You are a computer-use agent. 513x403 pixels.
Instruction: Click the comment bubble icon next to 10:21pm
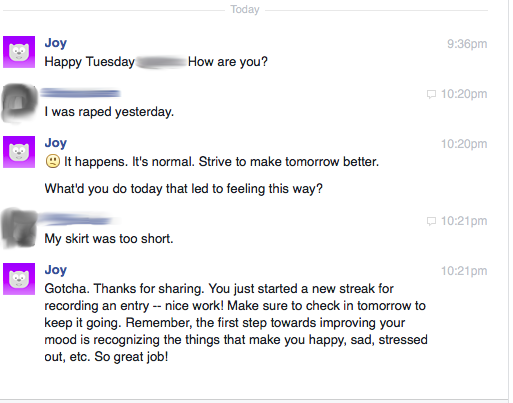click(431, 221)
